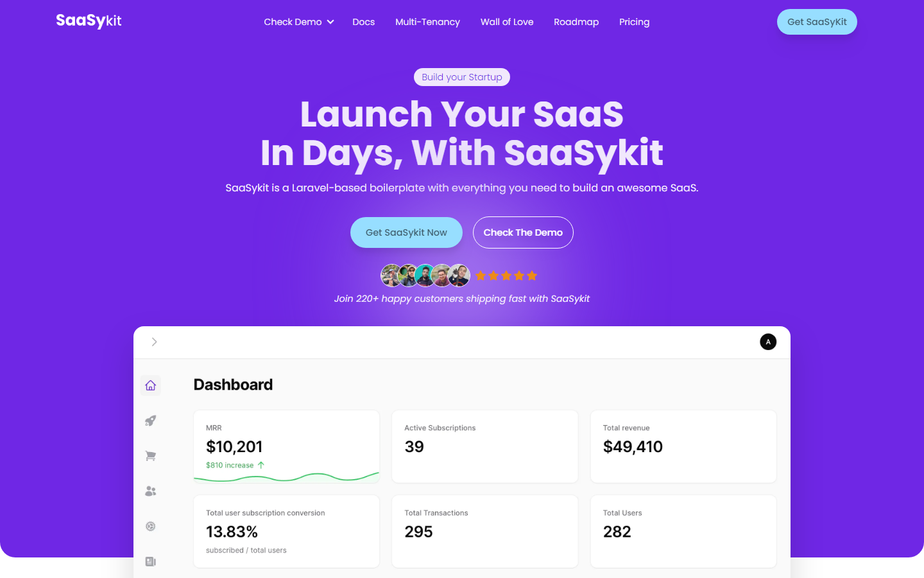Click the Get SaaSyKit header button
This screenshot has height=578, width=924.
pyautogui.click(x=817, y=22)
